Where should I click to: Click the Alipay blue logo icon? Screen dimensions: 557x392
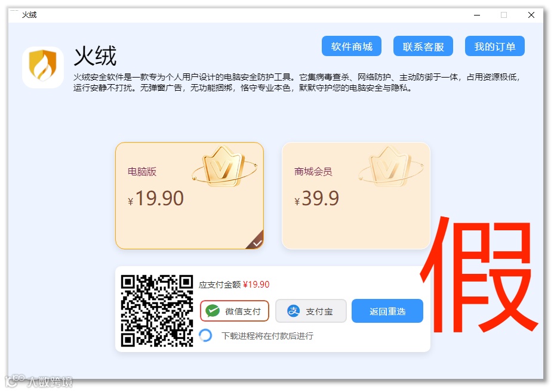(293, 311)
